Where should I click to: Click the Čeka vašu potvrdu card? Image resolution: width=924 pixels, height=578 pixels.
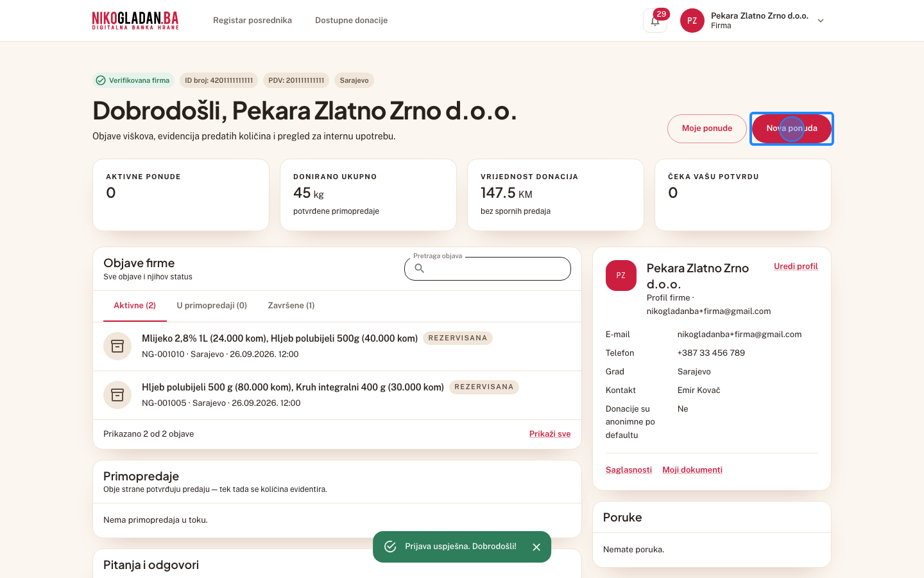(743, 195)
